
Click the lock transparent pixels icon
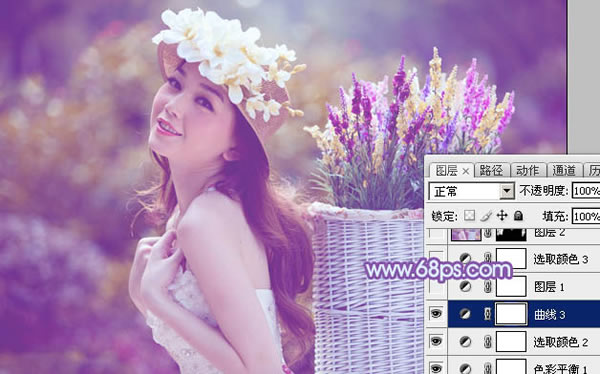[469, 216]
